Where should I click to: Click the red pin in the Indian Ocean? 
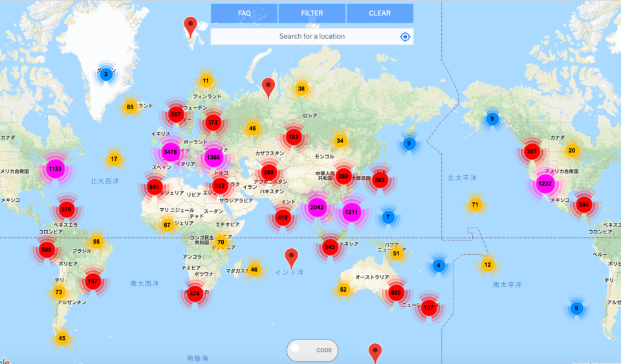click(x=292, y=259)
